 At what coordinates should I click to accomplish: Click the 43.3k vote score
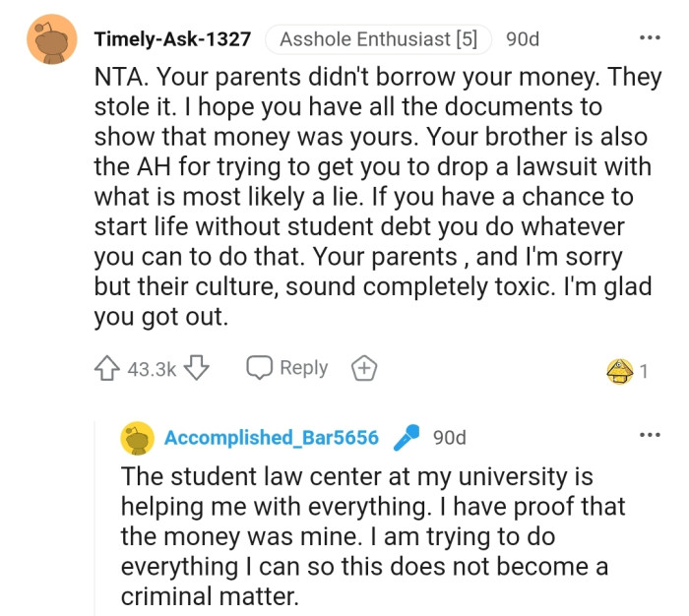[152, 370]
